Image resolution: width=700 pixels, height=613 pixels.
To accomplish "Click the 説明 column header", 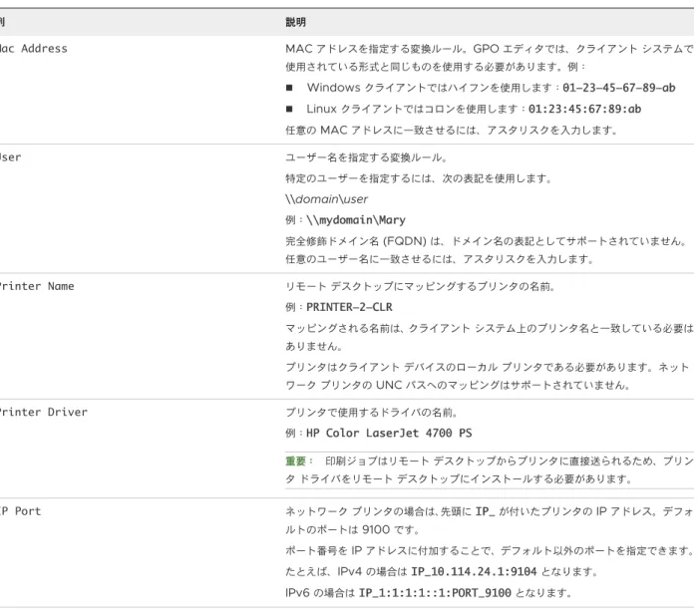I will (x=295, y=22).
